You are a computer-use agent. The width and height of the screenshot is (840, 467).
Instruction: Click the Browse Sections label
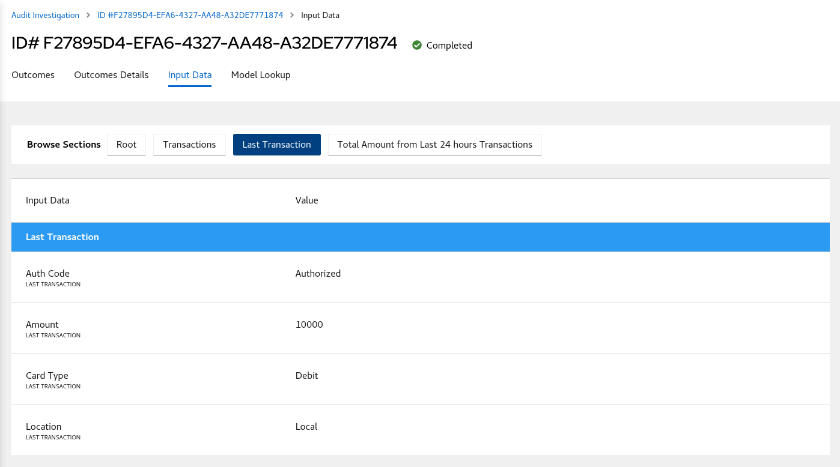pyautogui.click(x=64, y=145)
